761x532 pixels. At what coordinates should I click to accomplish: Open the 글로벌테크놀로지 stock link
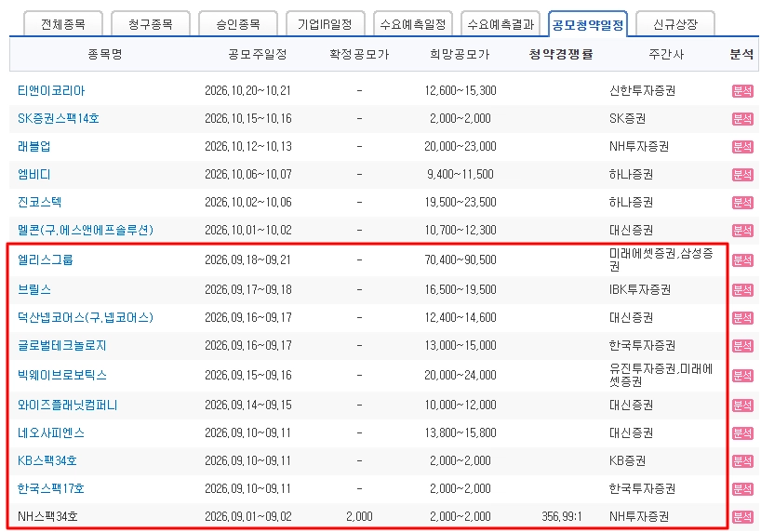point(61,346)
